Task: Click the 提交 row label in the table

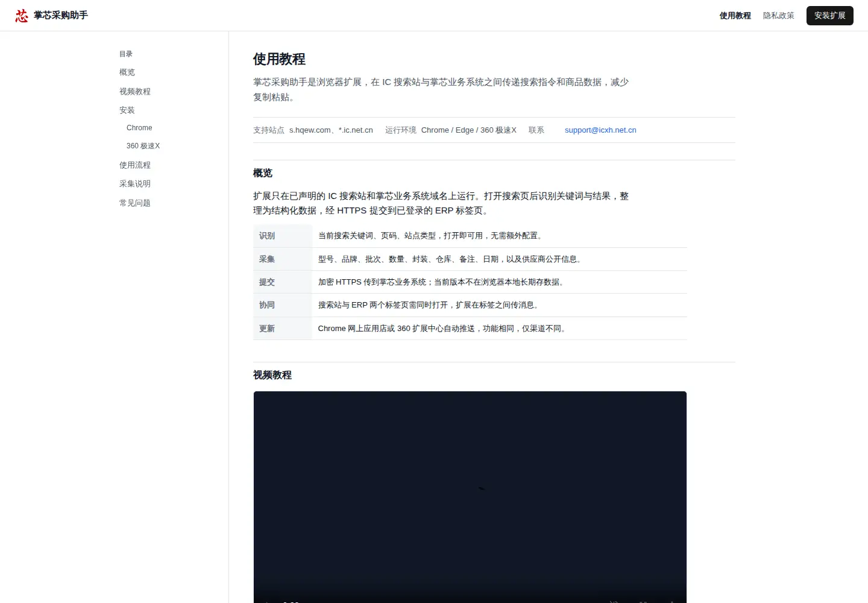Action: point(267,282)
